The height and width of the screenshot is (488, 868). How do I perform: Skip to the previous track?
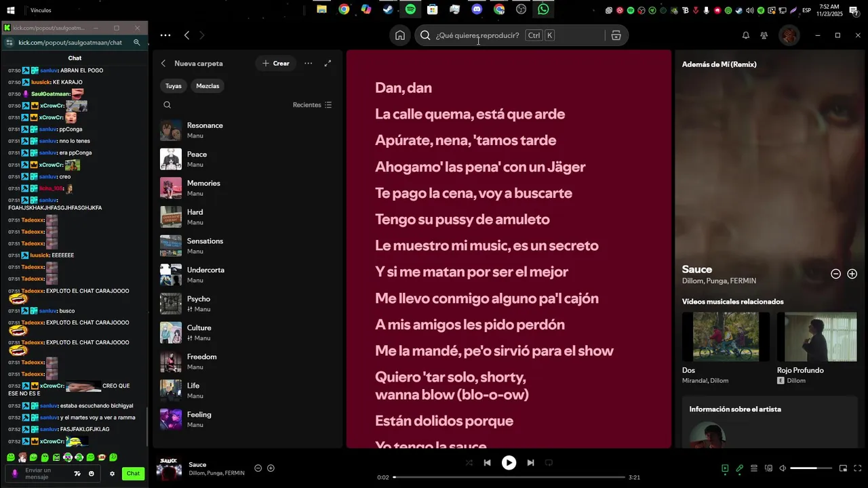pyautogui.click(x=487, y=463)
